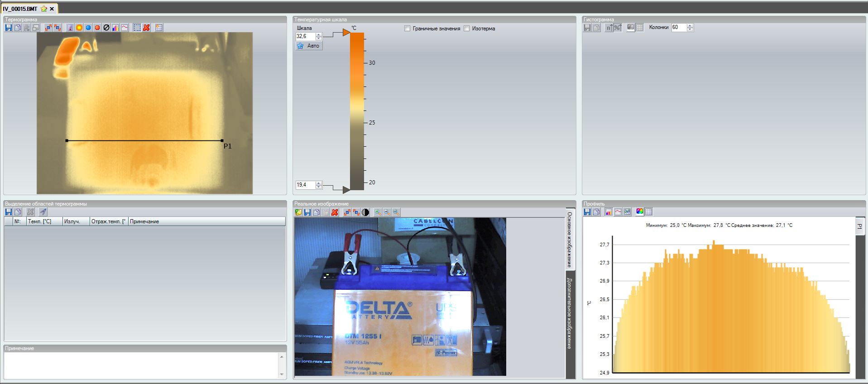868x384 pixels.
Task: Click the red X delete icon in Термограмма toolbar
Action: pos(146,28)
